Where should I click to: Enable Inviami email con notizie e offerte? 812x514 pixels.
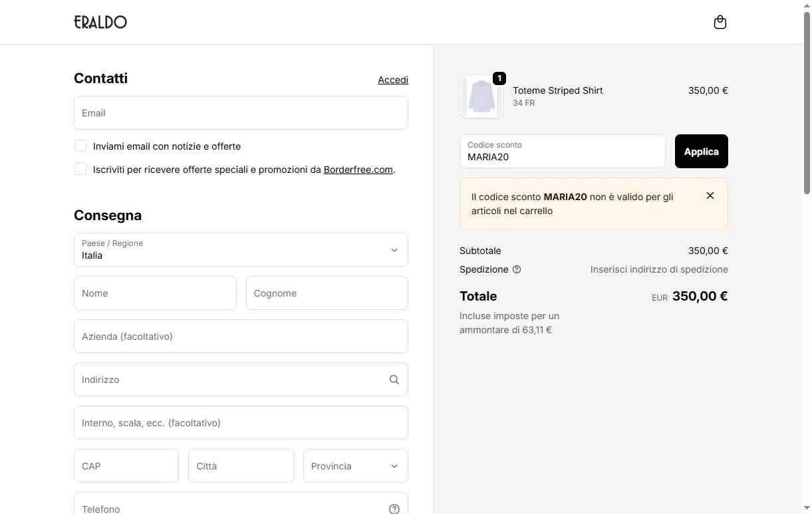[x=80, y=146]
